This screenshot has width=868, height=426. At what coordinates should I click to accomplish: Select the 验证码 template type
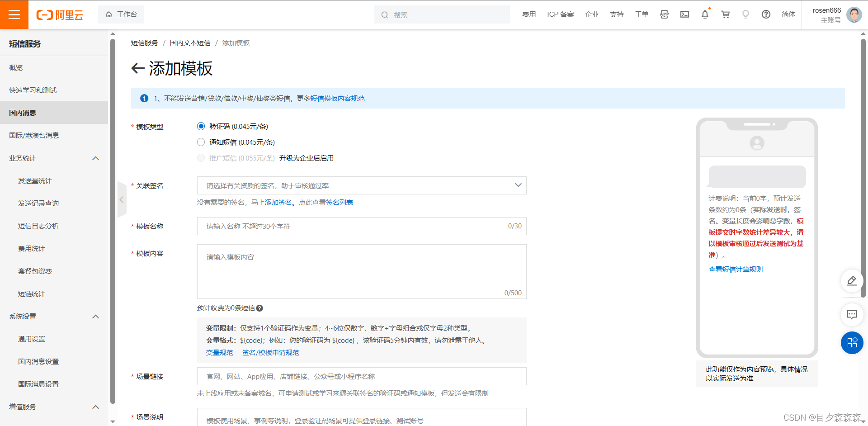pyautogui.click(x=201, y=126)
